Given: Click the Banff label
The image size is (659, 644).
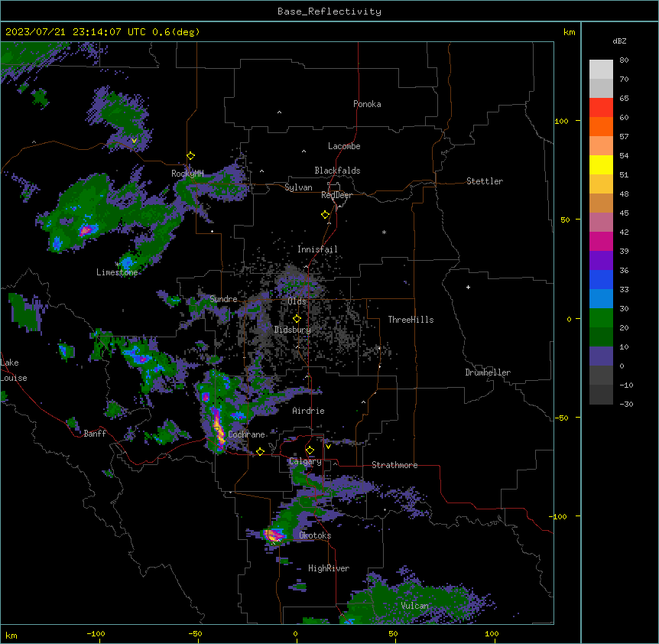Looking at the screenshot, I should pyautogui.click(x=95, y=434).
